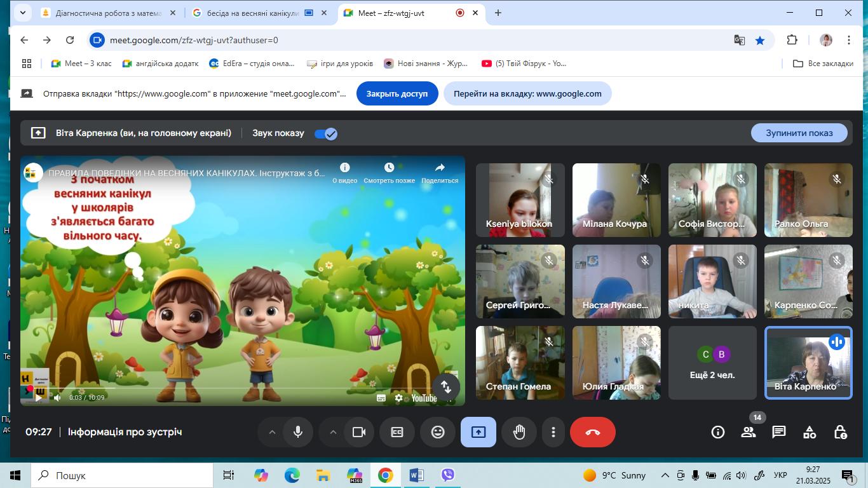Expand audio settings arrow beside microphone
Viewport: 868px width, 488px height.
272,432
